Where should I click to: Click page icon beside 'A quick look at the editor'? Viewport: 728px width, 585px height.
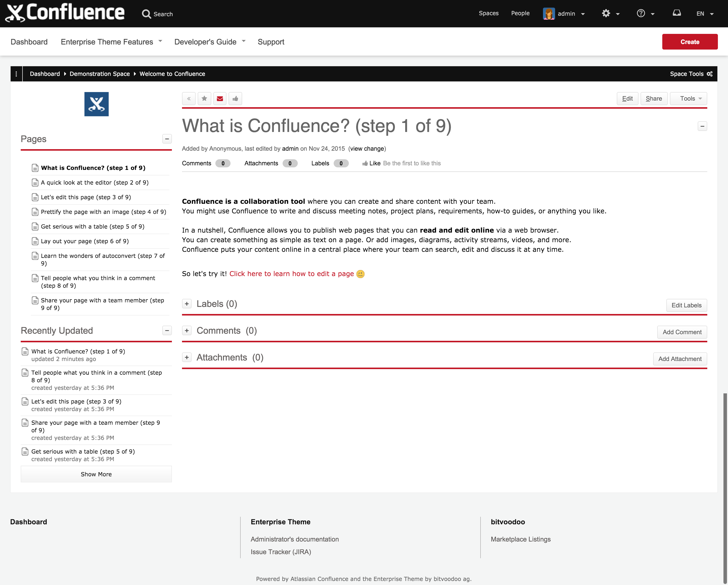pos(35,183)
